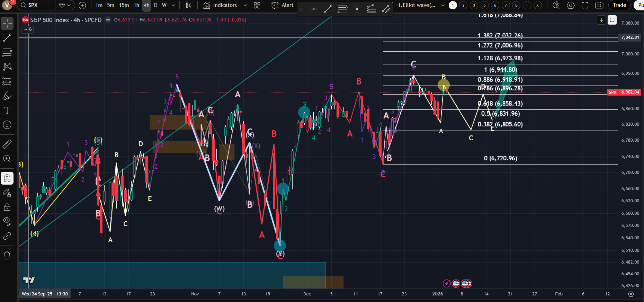This screenshot has width=644, height=302.
Task: Select the Text tool in left toolbar
Action: point(7,110)
